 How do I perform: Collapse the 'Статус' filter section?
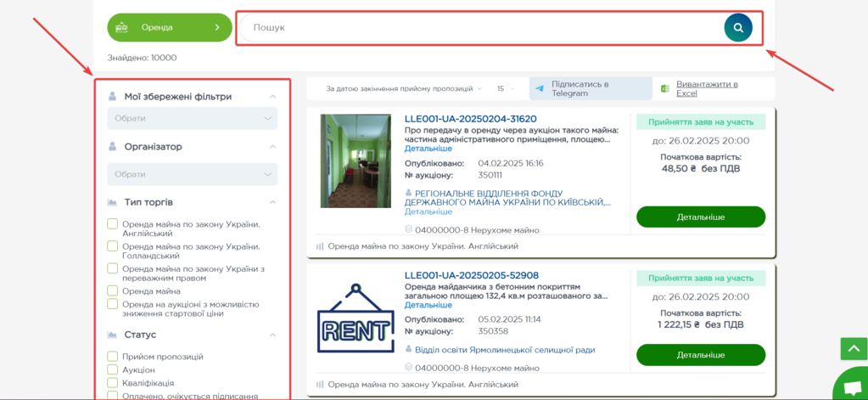(272, 335)
